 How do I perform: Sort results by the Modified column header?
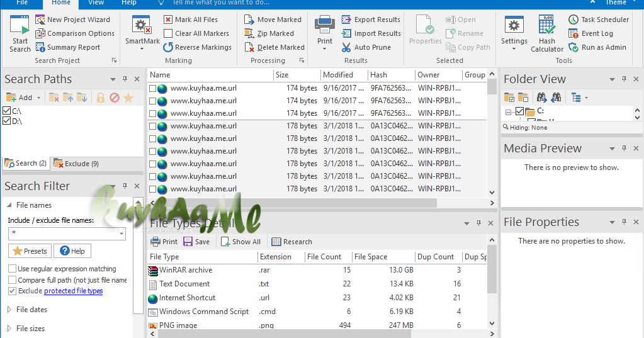(344, 75)
